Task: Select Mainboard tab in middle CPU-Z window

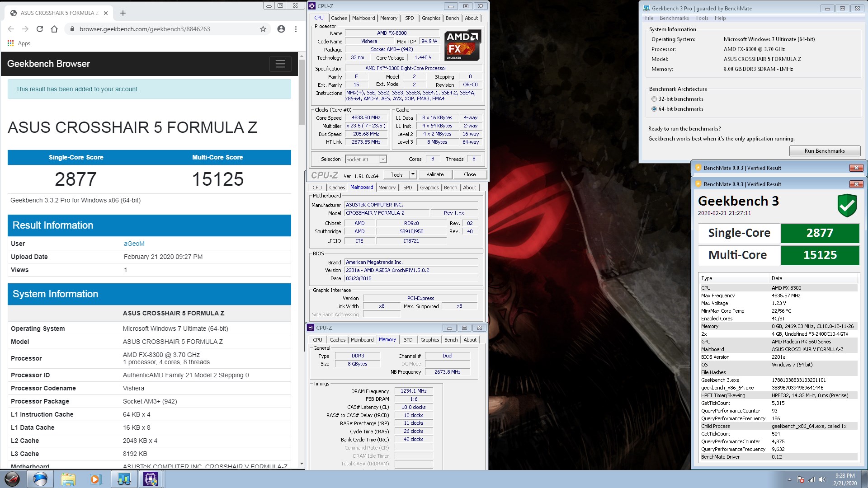Action: 362,187
